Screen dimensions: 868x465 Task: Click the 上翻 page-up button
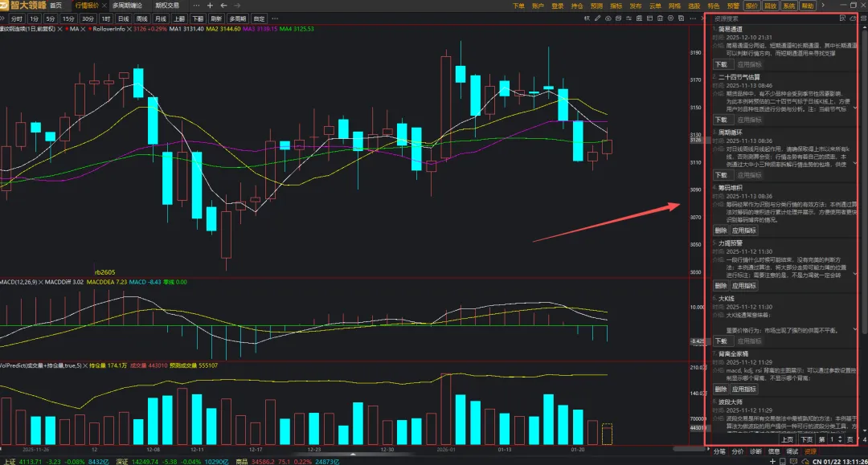[178, 18]
